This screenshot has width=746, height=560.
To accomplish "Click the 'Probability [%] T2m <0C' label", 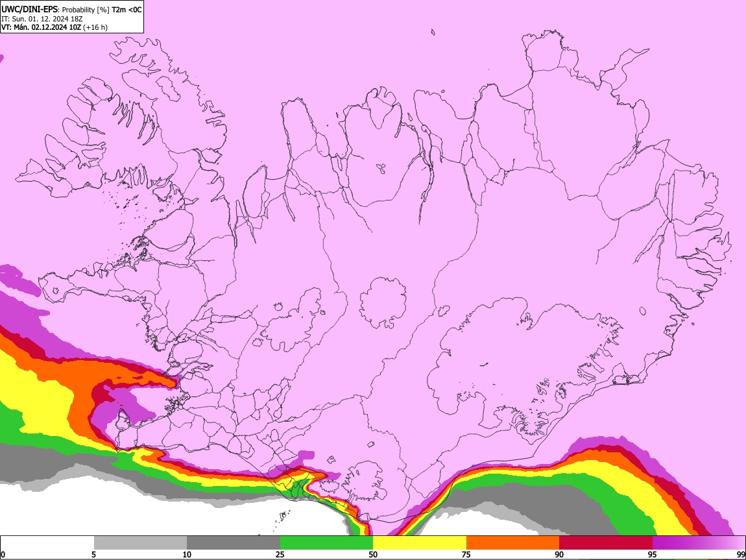I will pyautogui.click(x=102, y=10).
